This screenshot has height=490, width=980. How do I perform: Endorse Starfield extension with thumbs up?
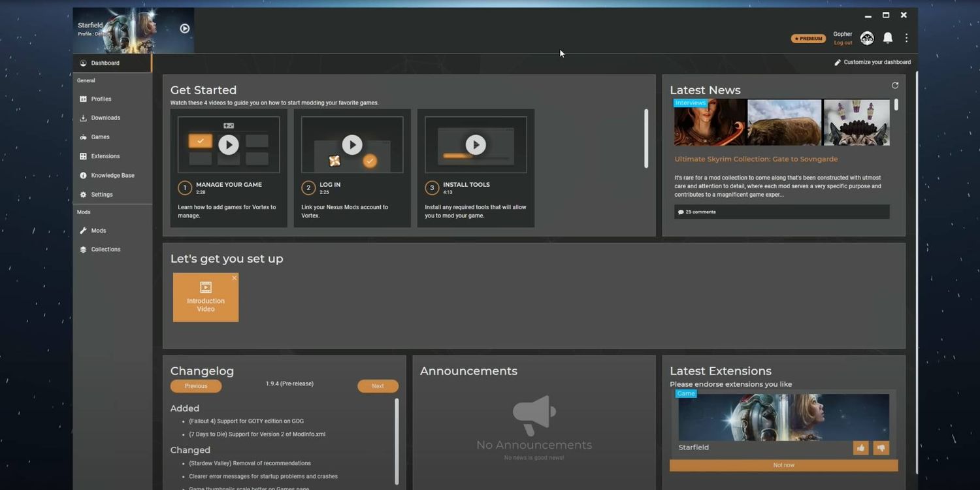click(x=860, y=448)
